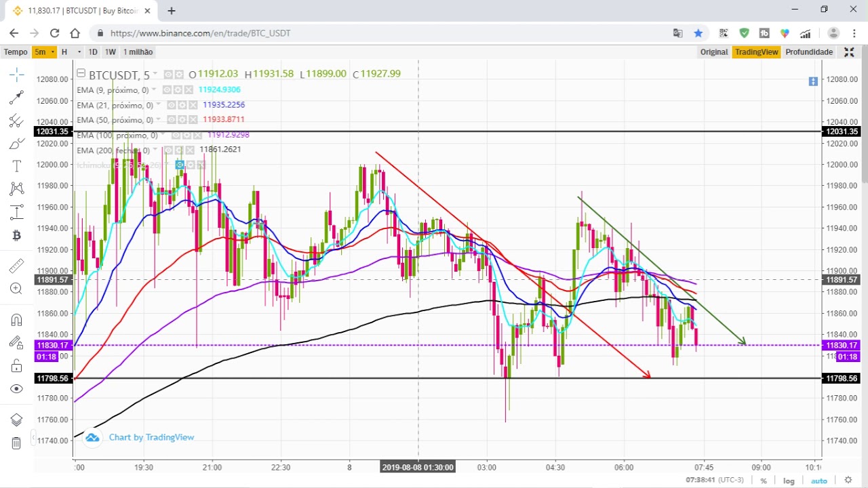Image resolution: width=868 pixels, height=488 pixels.
Task: Toggle stay in drawing mode
Action: click(17, 343)
